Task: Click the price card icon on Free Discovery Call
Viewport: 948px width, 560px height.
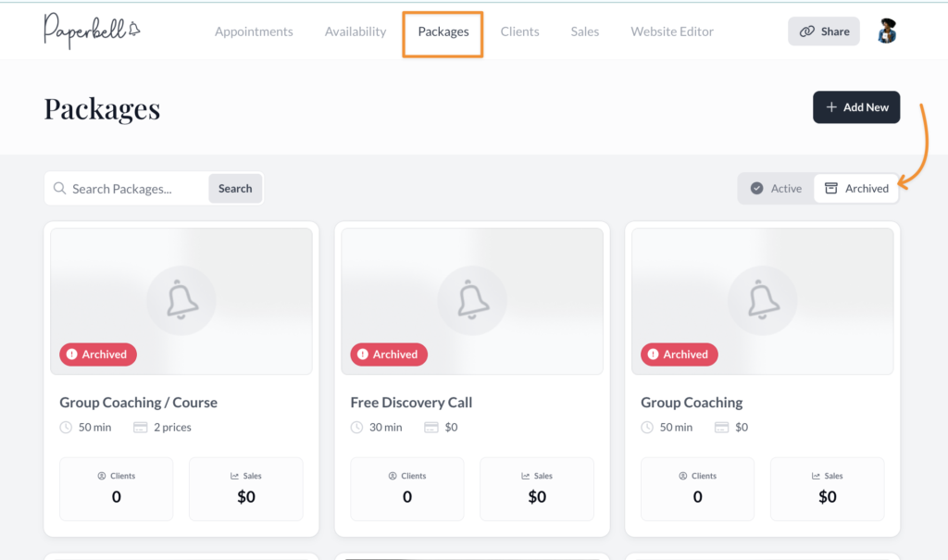Action: coord(430,428)
